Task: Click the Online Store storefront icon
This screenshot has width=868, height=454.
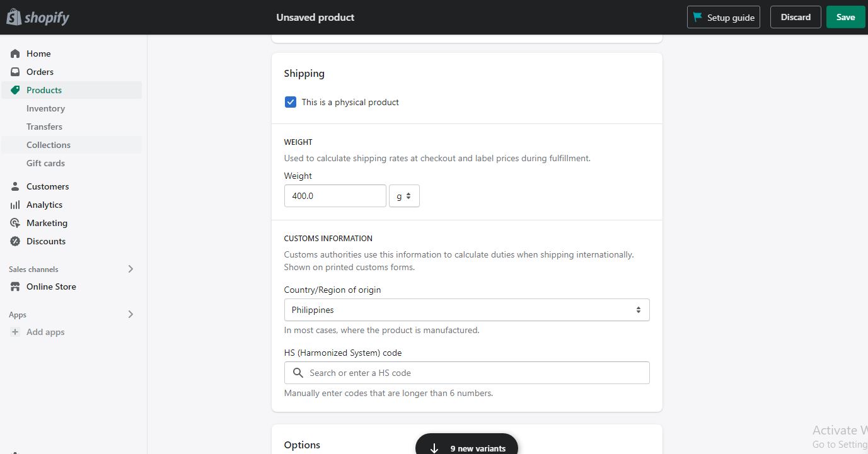Action: (15, 287)
